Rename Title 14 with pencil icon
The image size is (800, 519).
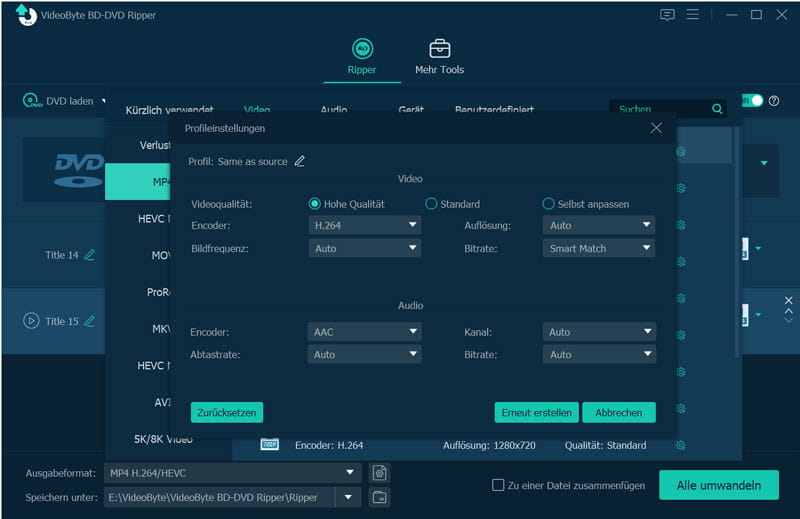pos(89,255)
